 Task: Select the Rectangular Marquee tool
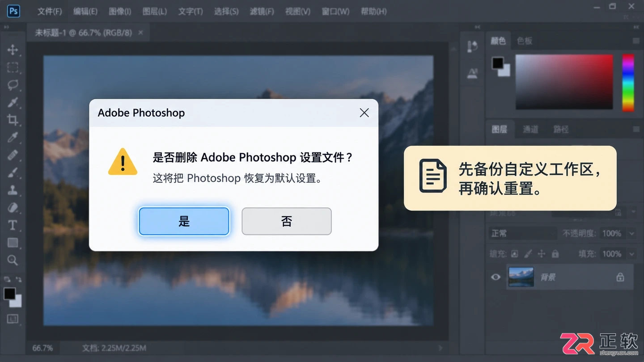coord(13,67)
